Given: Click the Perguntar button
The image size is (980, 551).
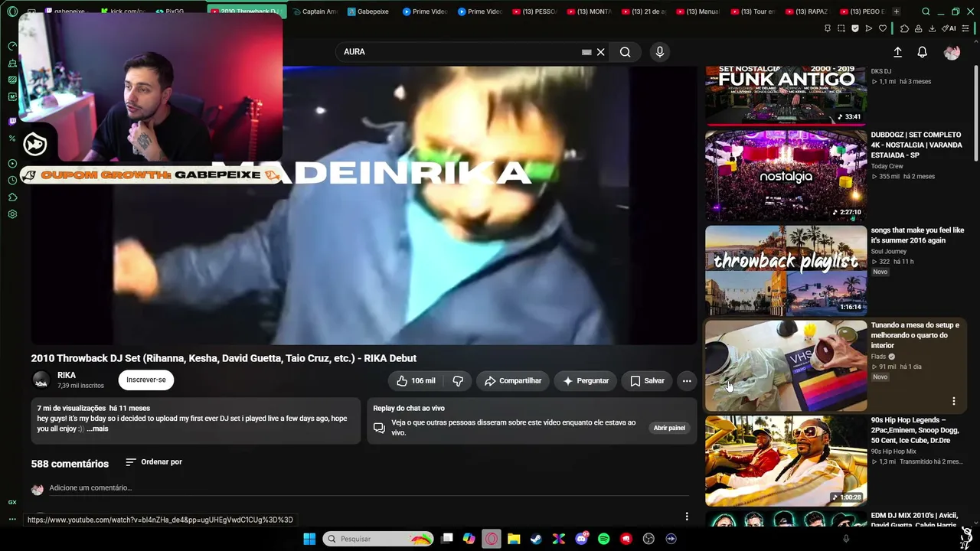Looking at the screenshot, I should (586, 380).
